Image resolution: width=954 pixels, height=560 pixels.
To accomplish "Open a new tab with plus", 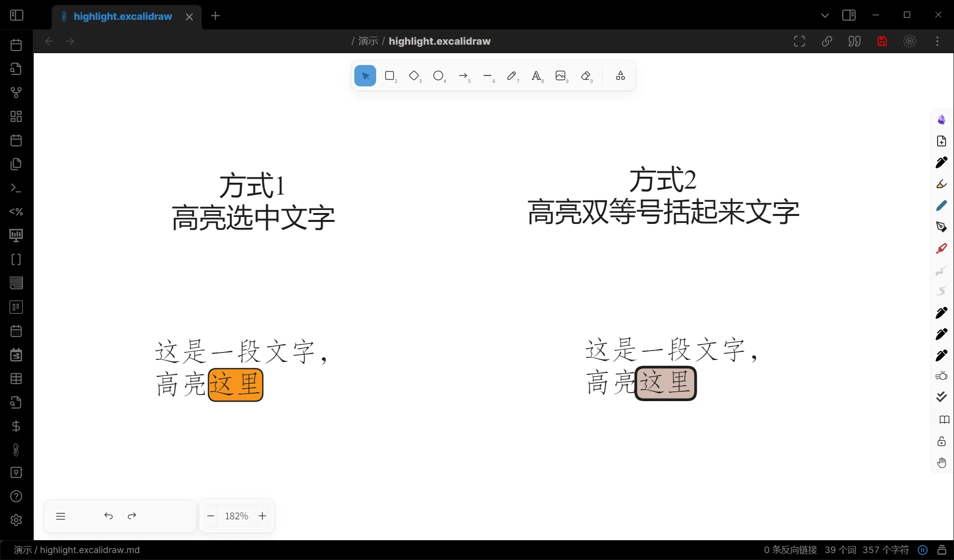I will coord(215,16).
